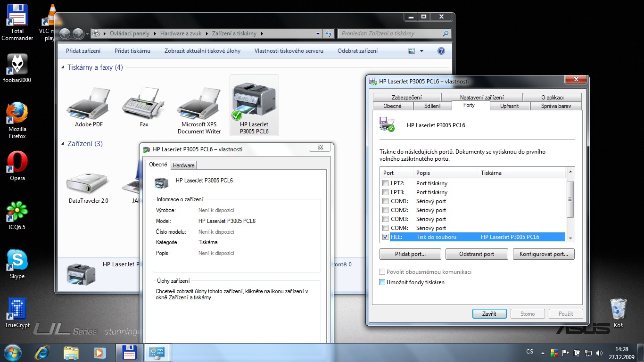644x362 pixels.
Task: Check the COM1 port checkbox
Action: [386, 201]
